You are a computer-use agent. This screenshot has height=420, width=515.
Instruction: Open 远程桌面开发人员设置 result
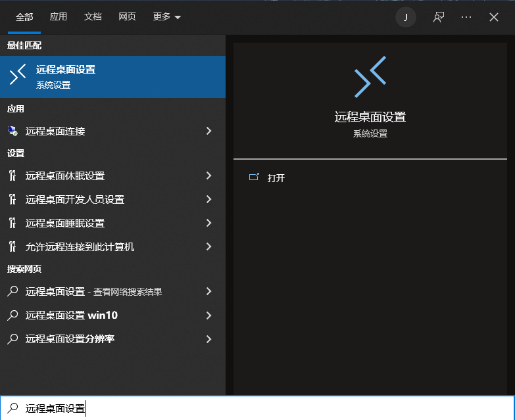tap(112, 199)
